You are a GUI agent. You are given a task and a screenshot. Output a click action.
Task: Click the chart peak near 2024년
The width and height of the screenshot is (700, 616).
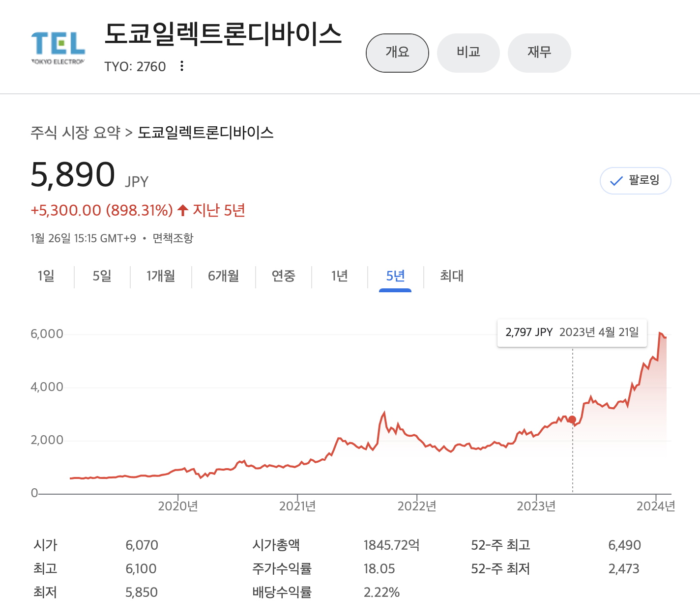pos(660,333)
